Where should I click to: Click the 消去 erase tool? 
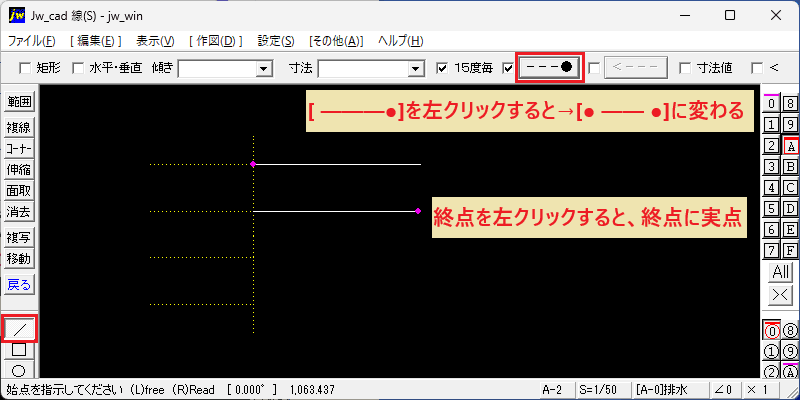tap(19, 212)
